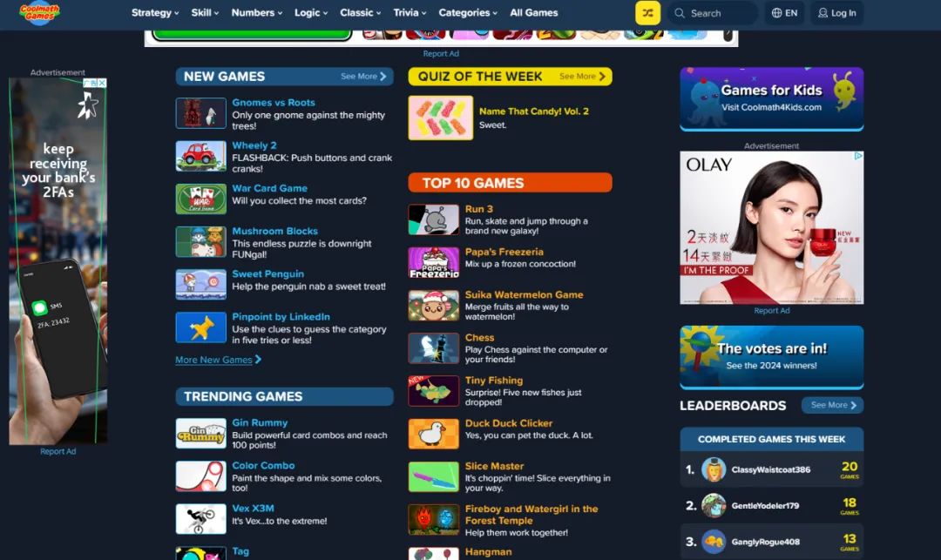This screenshot has width=941, height=560.
Task: Select the Vex X3M game icon
Action: click(201, 518)
